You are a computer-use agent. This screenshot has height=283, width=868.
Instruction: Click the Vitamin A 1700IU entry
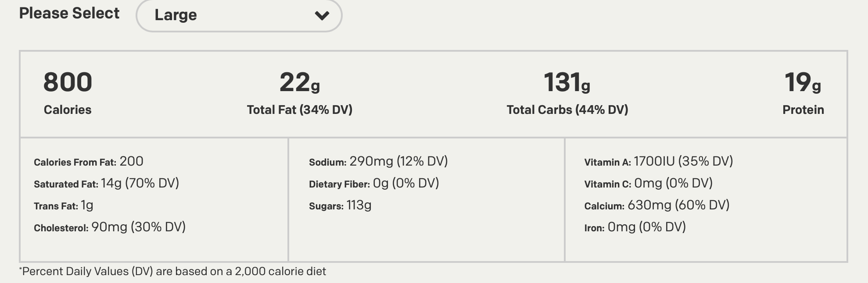[658, 162]
